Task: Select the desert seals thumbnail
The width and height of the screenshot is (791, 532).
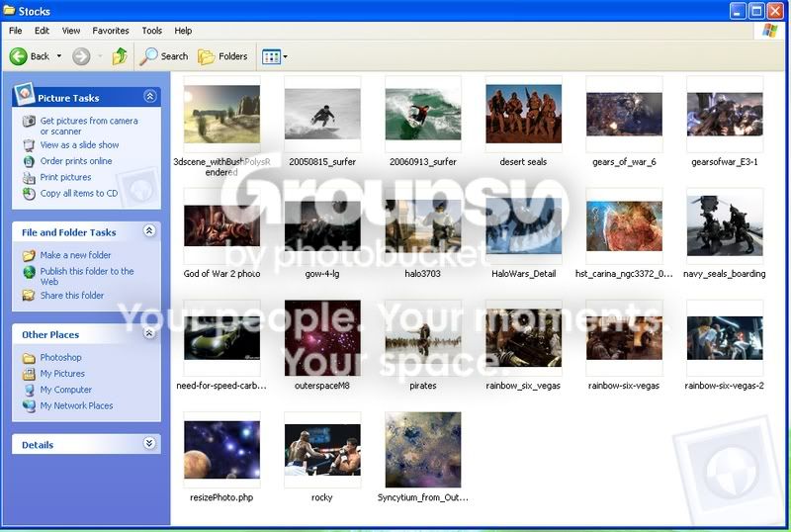Action: click(524, 114)
